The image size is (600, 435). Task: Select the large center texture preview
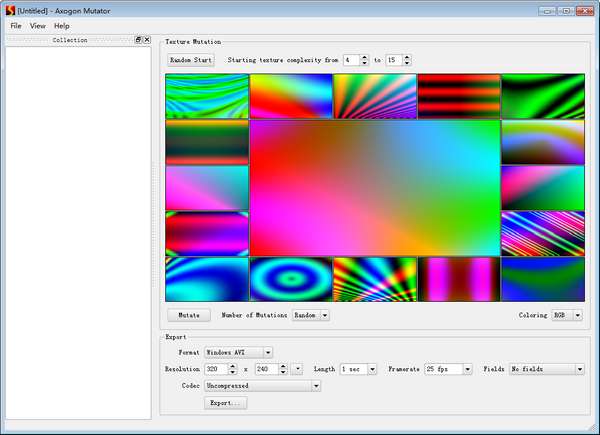pyautogui.click(x=374, y=188)
